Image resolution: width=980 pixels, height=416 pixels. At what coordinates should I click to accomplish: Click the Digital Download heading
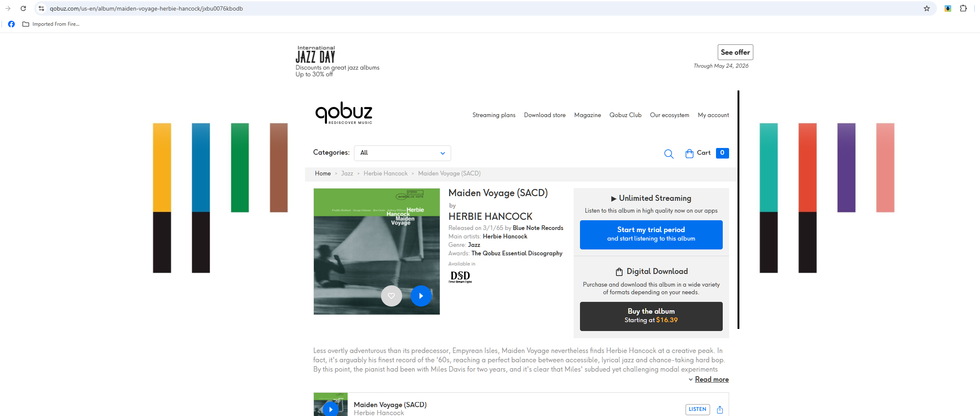click(x=657, y=271)
